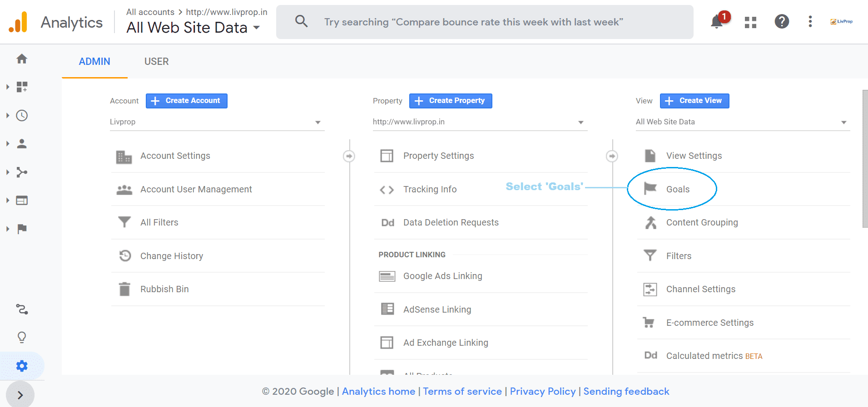Open the Conversions flag sidebar icon

tap(22, 229)
